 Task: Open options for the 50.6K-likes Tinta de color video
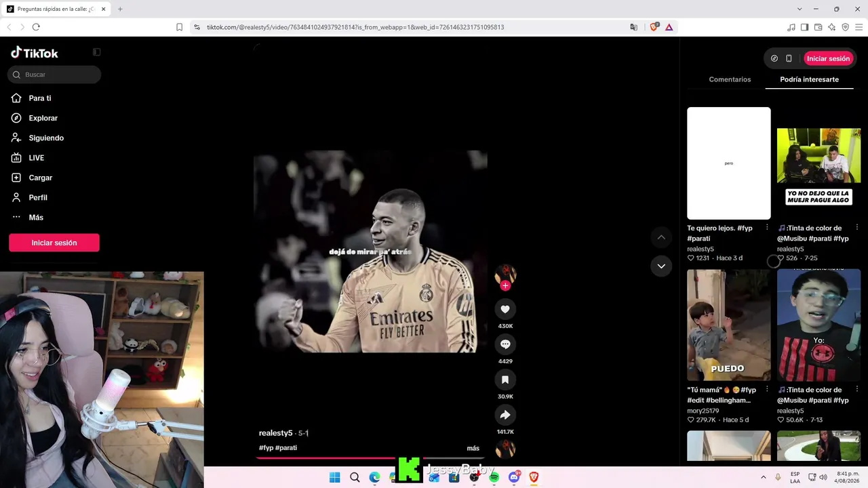point(857,390)
